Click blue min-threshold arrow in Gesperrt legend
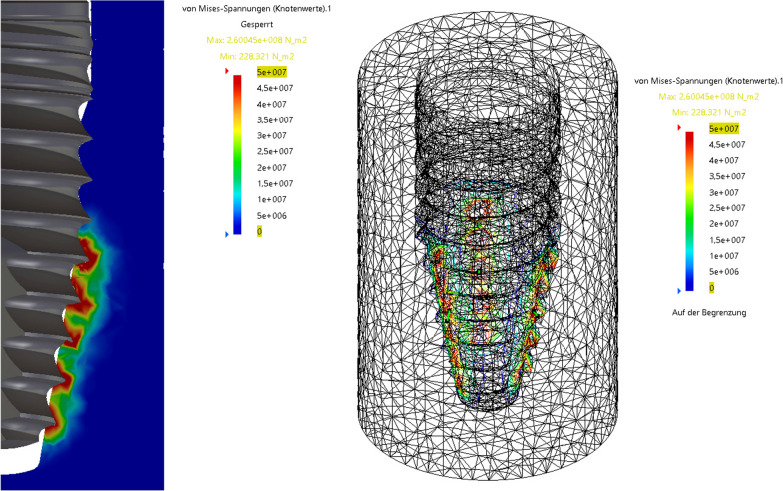The height and width of the screenshot is (491, 783). pyautogui.click(x=227, y=234)
